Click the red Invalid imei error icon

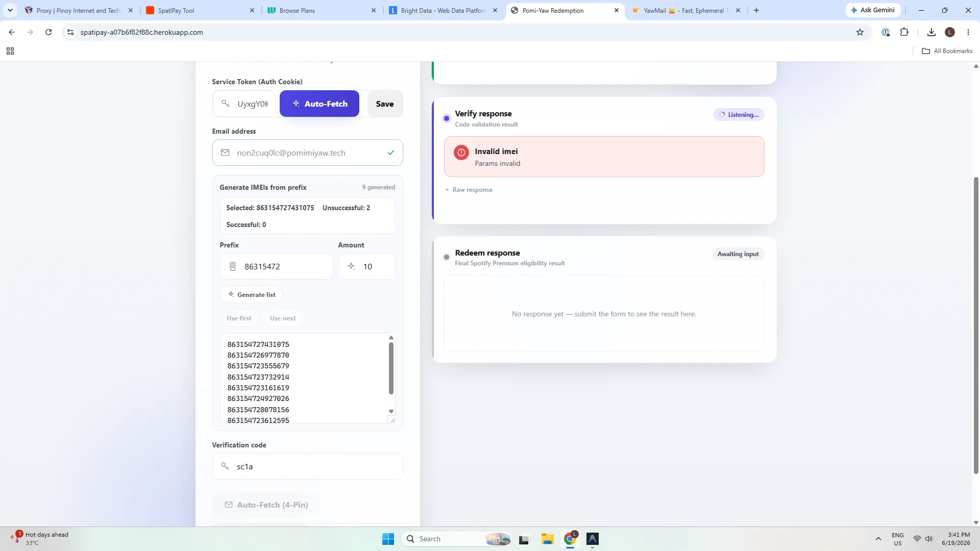[x=461, y=153]
